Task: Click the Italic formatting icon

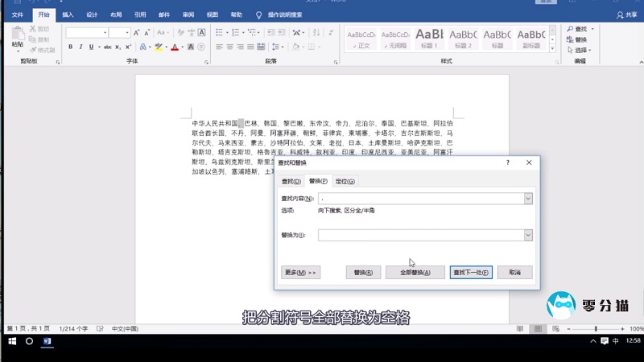Action: (x=80, y=47)
